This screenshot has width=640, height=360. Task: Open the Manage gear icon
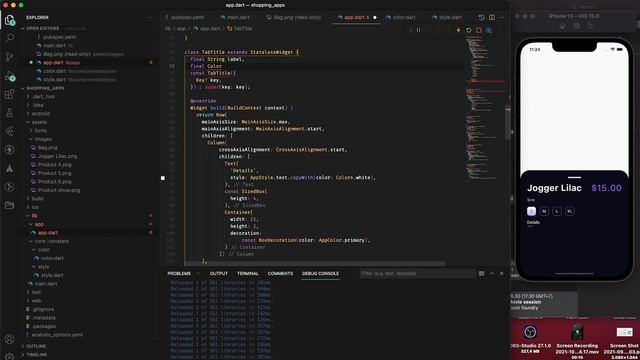click(x=9, y=356)
